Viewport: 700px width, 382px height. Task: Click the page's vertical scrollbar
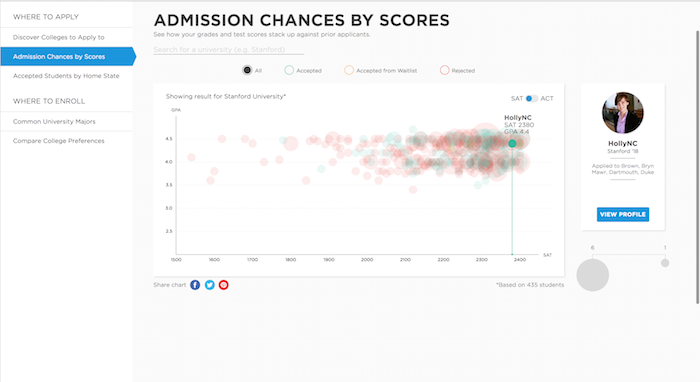coord(697,167)
